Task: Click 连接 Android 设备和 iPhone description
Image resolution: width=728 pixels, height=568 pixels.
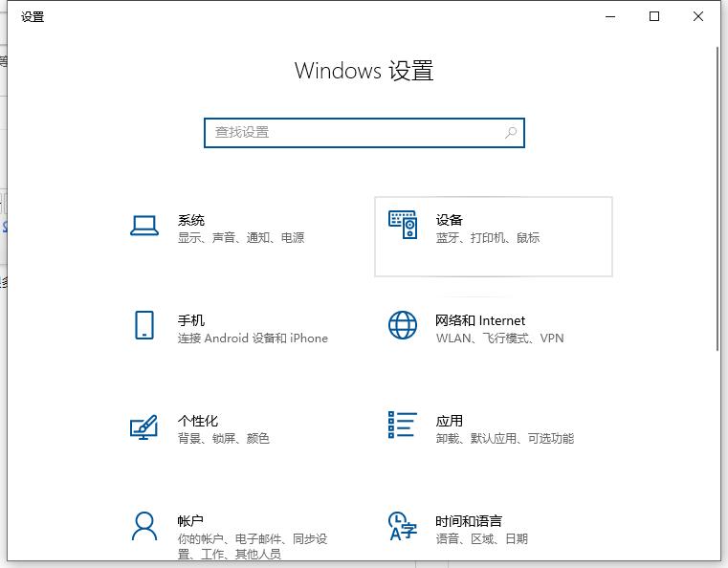Action: click(x=253, y=339)
